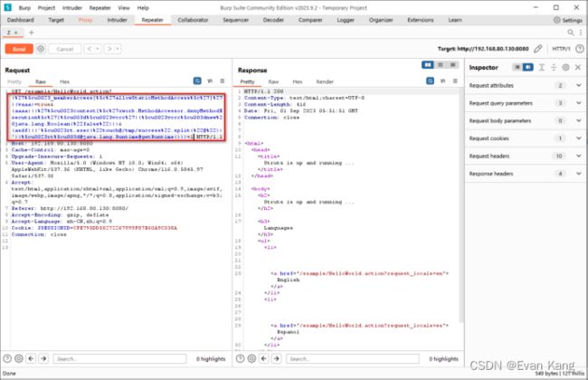Open Repeater help question icon
Image resolution: width=588 pixels, height=380 pixels.
[579, 49]
